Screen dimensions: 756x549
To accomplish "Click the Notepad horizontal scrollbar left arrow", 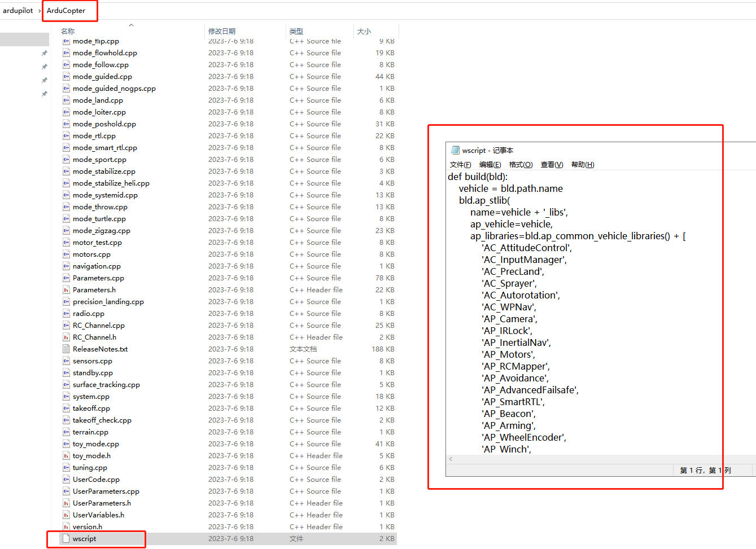I will pyautogui.click(x=451, y=459).
